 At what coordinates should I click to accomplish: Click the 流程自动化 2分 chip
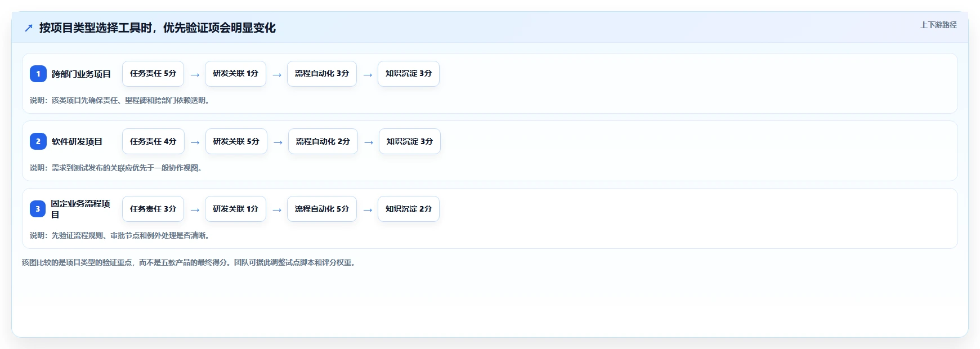[x=323, y=141]
